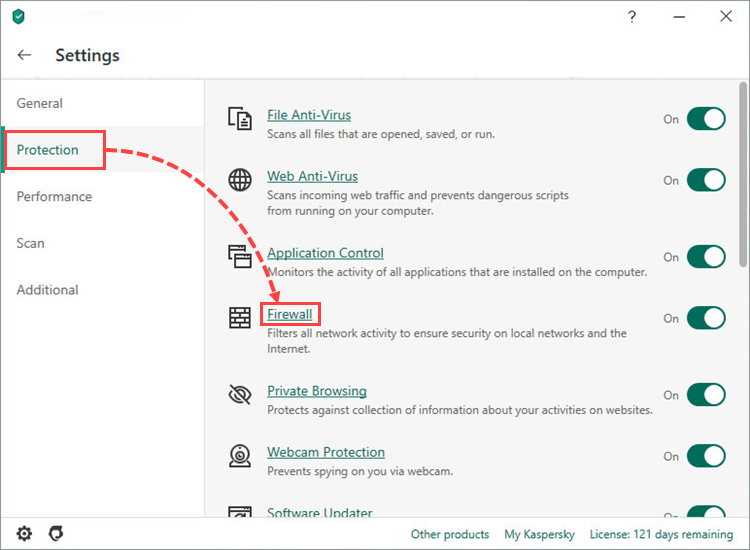Click the Webcam Protection camera icon

[x=240, y=455]
